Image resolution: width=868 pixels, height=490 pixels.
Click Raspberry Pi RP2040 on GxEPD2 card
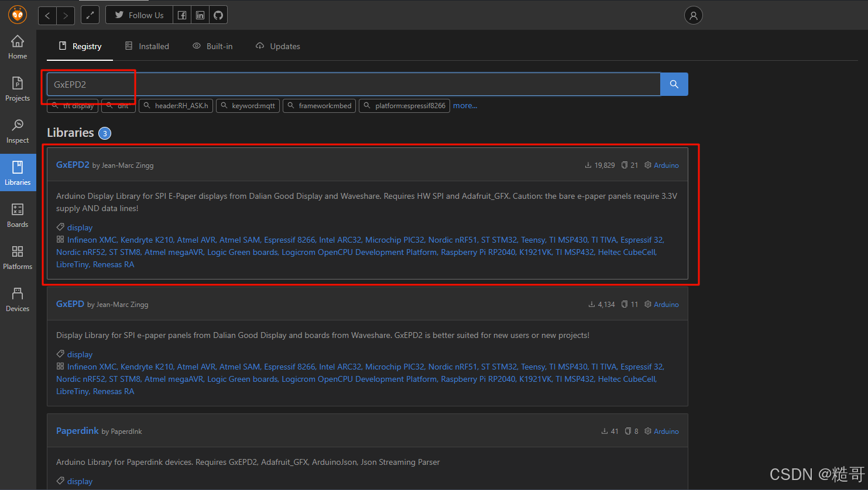click(x=478, y=252)
